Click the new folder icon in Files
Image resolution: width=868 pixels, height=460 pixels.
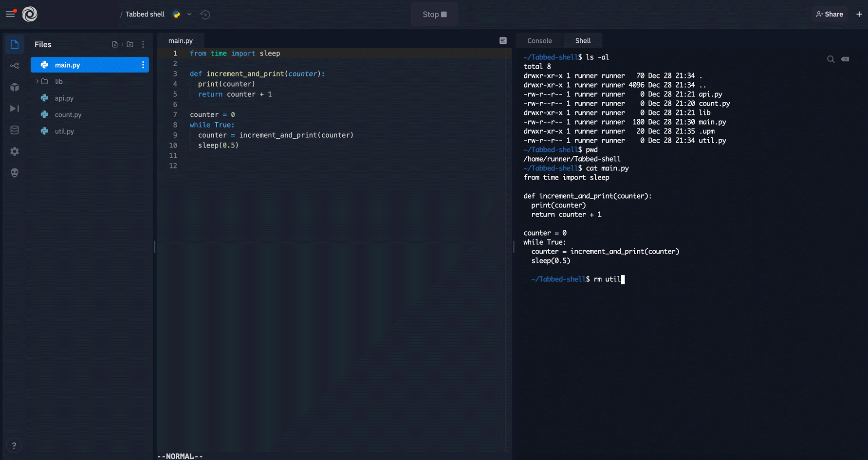130,44
